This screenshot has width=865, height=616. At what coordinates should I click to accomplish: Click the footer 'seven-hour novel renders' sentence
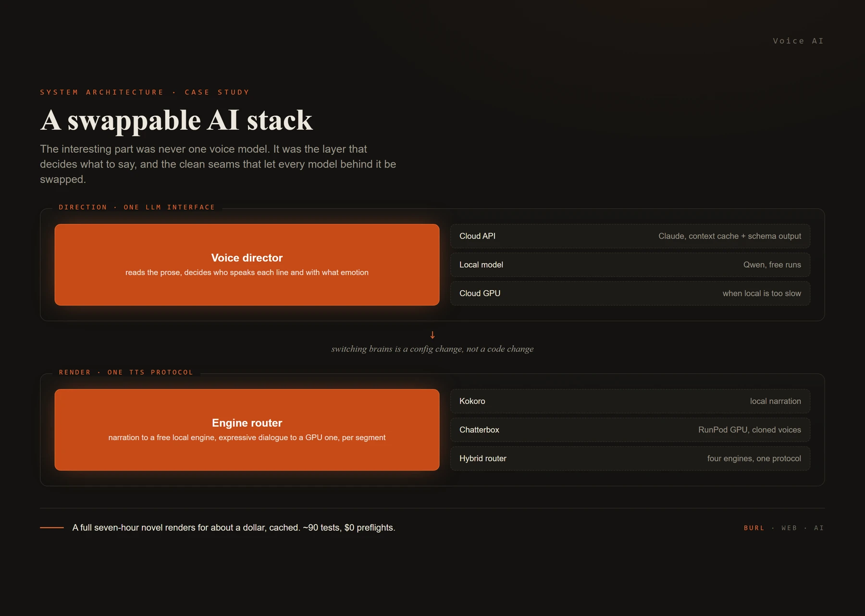coord(234,528)
